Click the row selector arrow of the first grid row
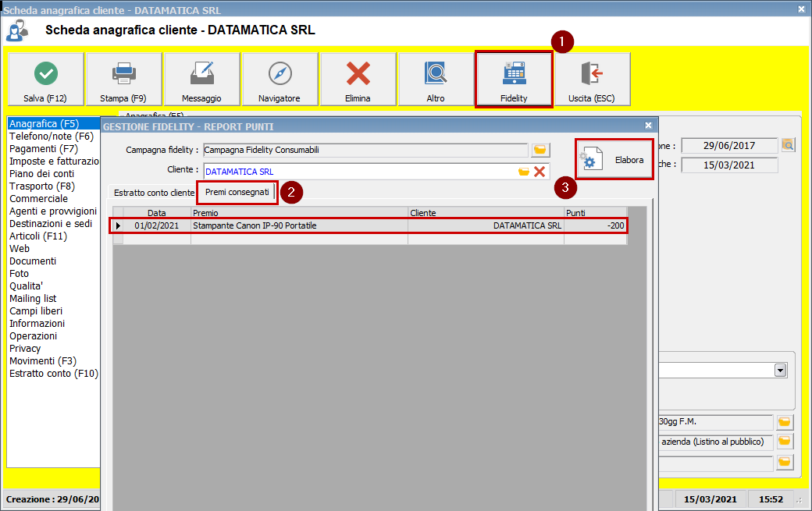 point(118,225)
